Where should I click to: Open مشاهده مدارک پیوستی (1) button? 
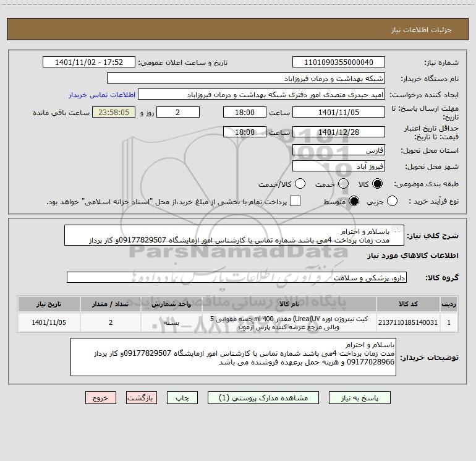tap(263, 398)
